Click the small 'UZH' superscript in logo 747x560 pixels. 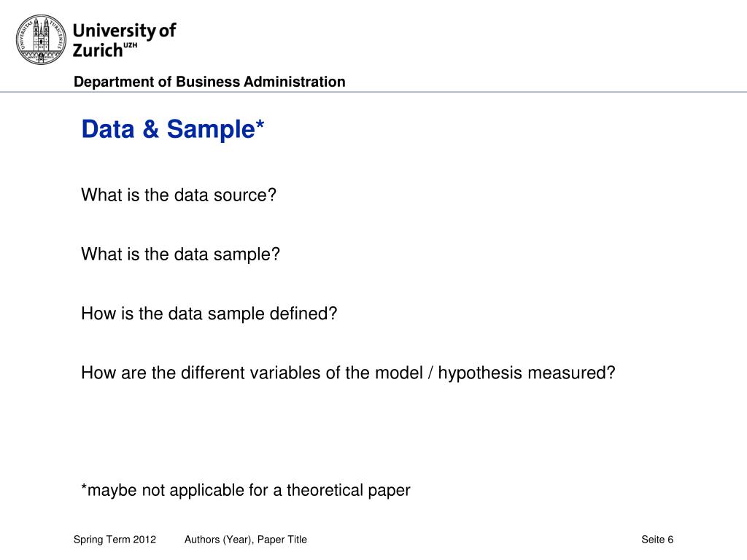click(x=131, y=45)
